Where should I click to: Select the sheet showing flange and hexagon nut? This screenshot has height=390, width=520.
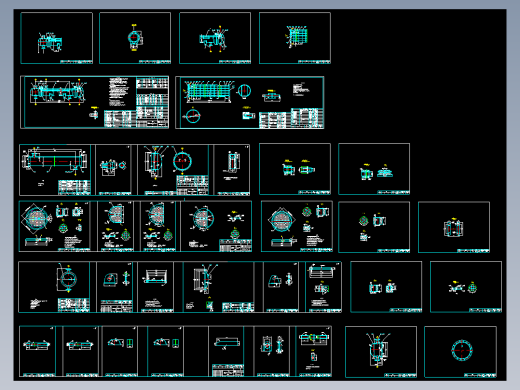point(114,170)
